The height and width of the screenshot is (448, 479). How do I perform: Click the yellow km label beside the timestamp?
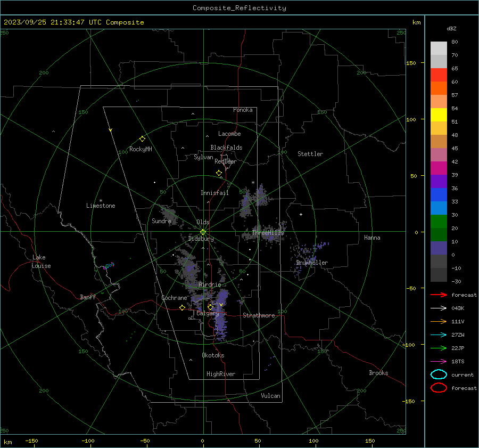pyautogui.click(x=416, y=22)
